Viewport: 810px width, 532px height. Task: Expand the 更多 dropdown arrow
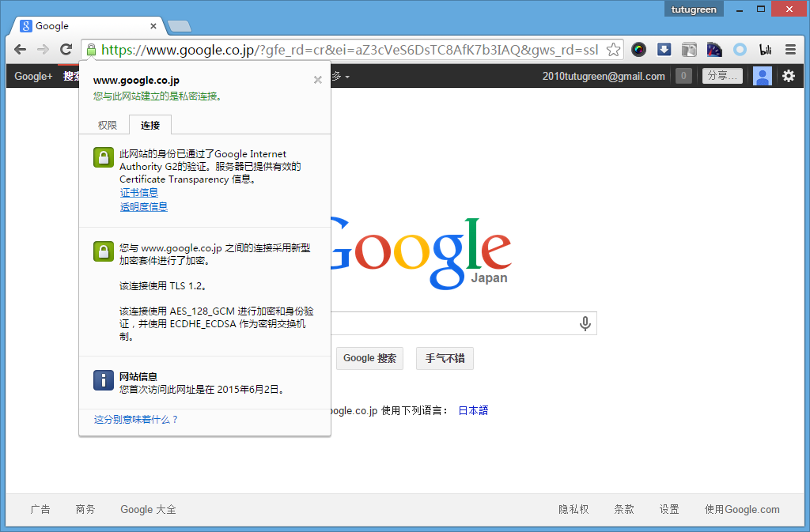click(347, 77)
